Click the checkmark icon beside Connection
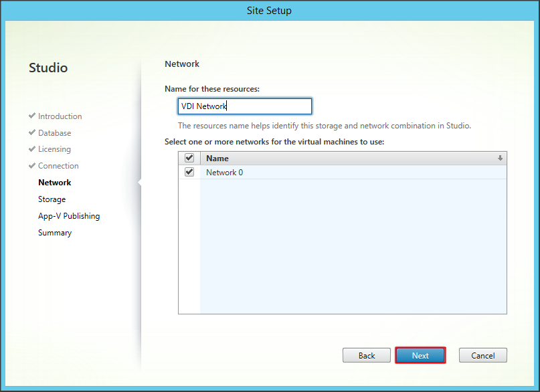 click(x=32, y=166)
